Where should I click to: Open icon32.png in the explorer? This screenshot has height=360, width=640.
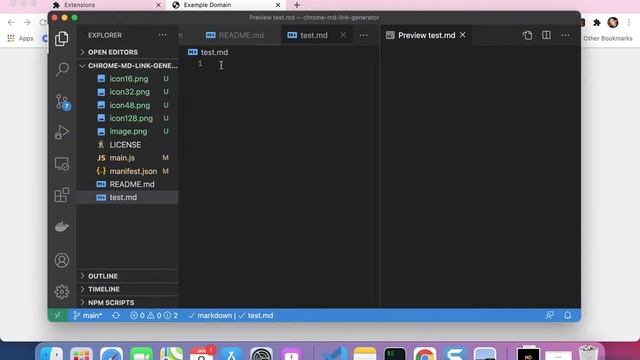[x=128, y=92]
